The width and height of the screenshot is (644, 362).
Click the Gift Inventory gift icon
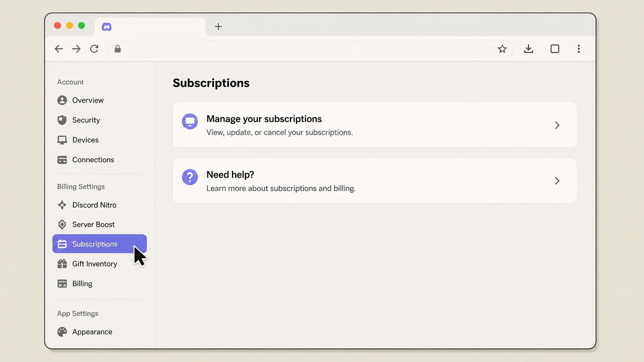tap(62, 264)
